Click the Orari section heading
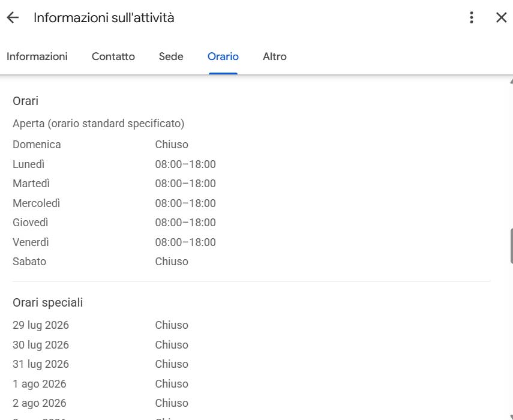Viewport: 513px width, 420px height. [26, 101]
